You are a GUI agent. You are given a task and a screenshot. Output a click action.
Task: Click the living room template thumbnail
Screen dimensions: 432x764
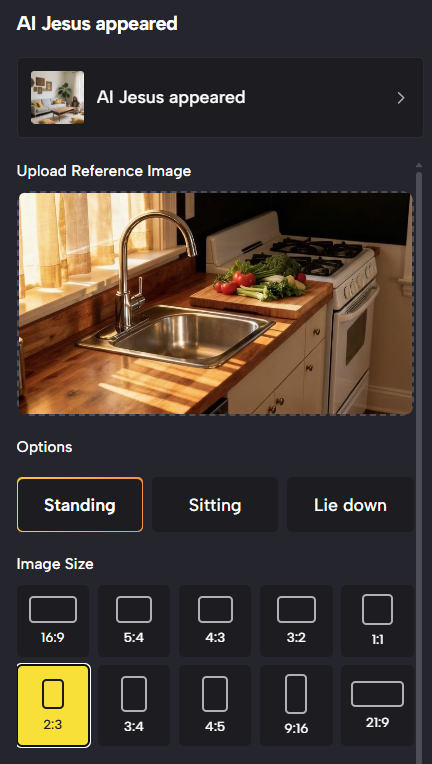pos(57,97)
